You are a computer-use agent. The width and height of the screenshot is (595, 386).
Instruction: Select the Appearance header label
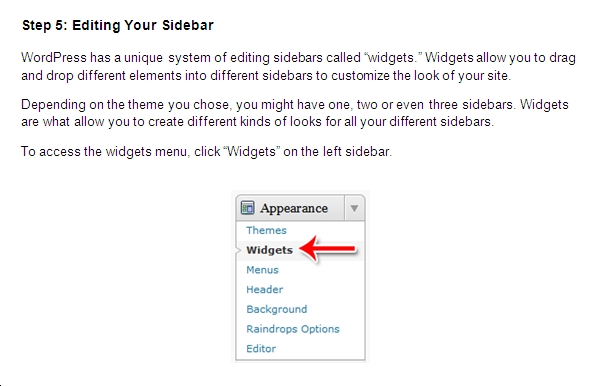point(294,208)
